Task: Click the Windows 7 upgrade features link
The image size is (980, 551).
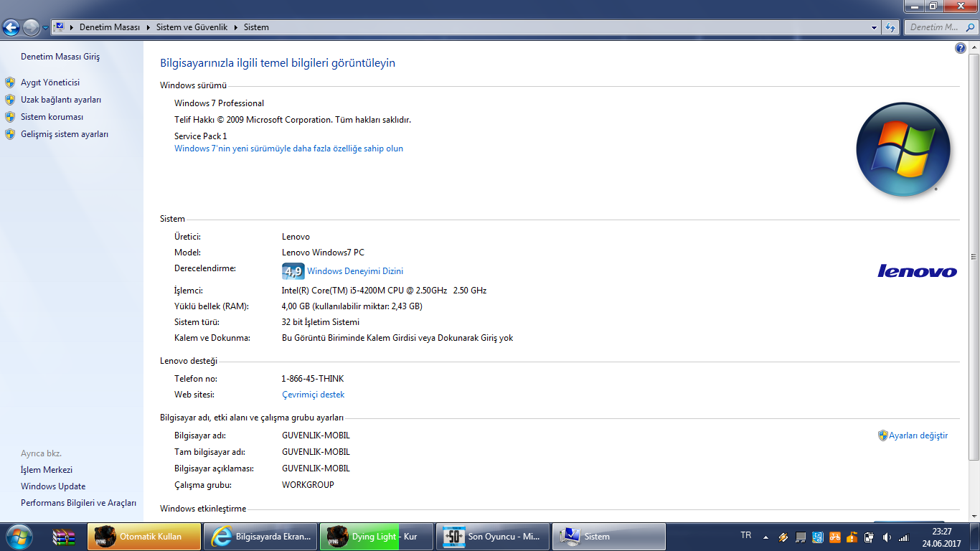Action: coord(288,149)
